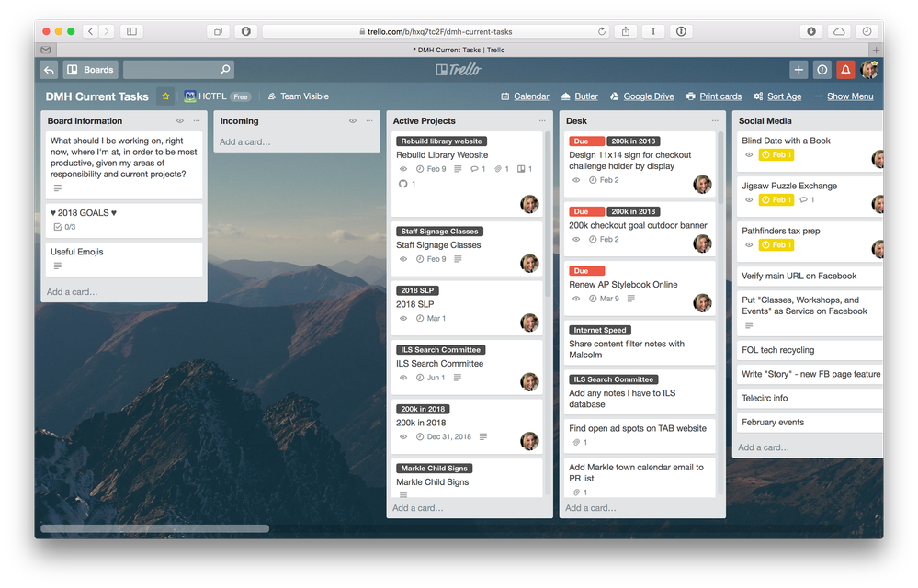
Task: Open Incoming list actions menu
Action: coord(369,121)
